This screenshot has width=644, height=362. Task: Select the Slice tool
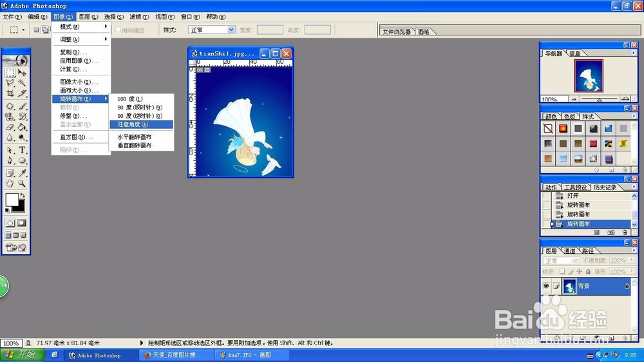(22, 93)
